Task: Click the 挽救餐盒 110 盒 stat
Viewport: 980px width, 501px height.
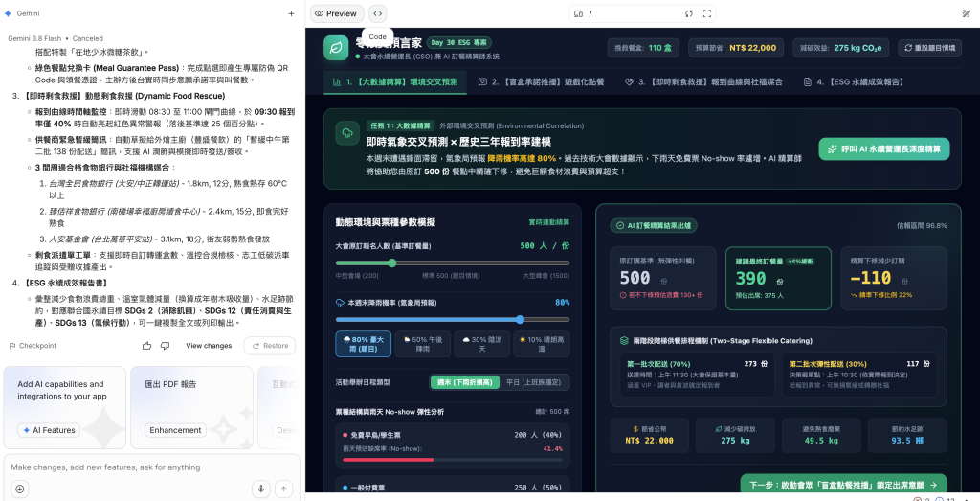Action: (x=643, y=48)
